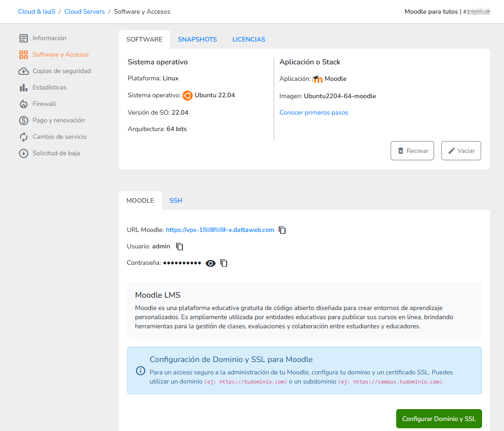Go to Cloud & IaaS breadcrumb
Viewport: 504px width, 431px height.
tap(37, 11)
